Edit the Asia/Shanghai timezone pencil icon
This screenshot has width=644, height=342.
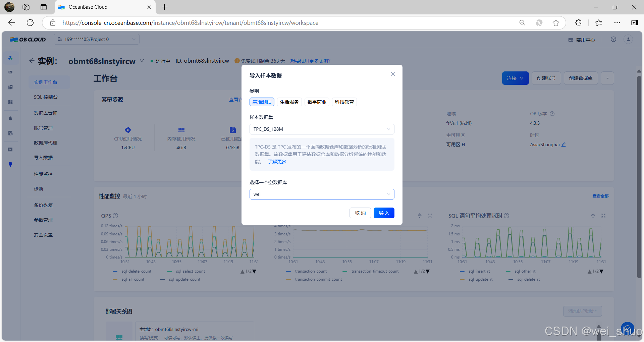coord(563,145)
